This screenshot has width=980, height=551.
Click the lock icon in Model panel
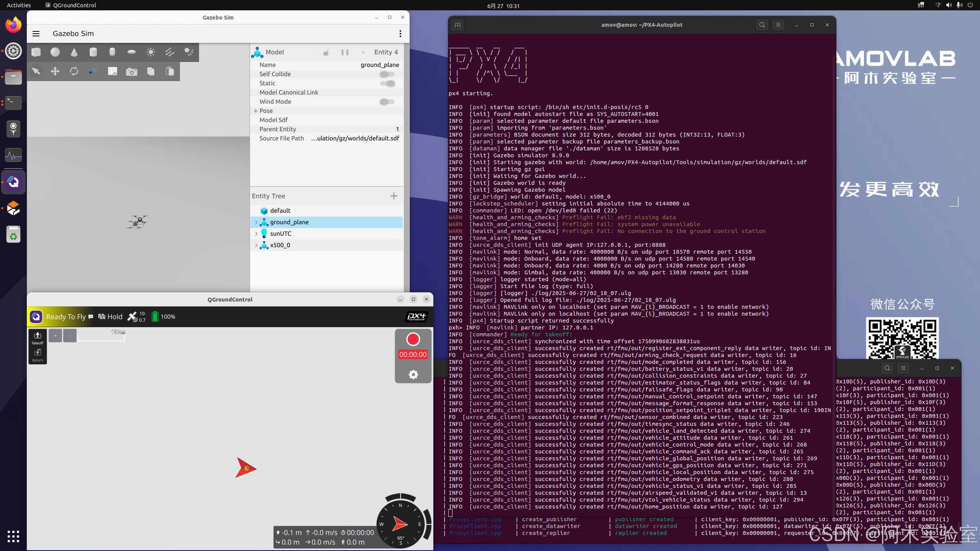[326, 52]
